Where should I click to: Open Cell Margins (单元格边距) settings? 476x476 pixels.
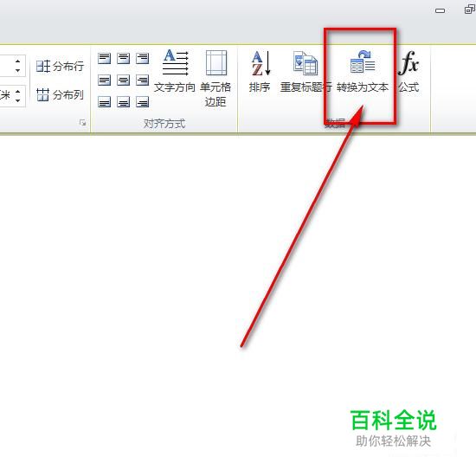[215, 78]
